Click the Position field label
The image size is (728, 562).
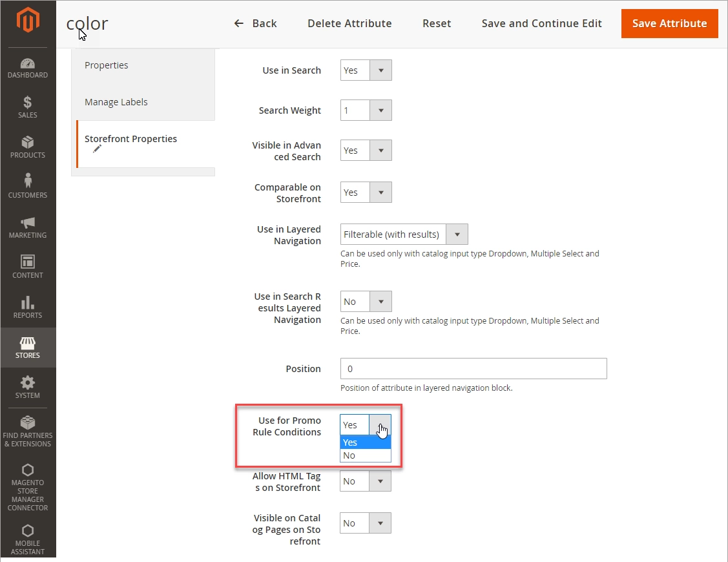pos(303,369)
